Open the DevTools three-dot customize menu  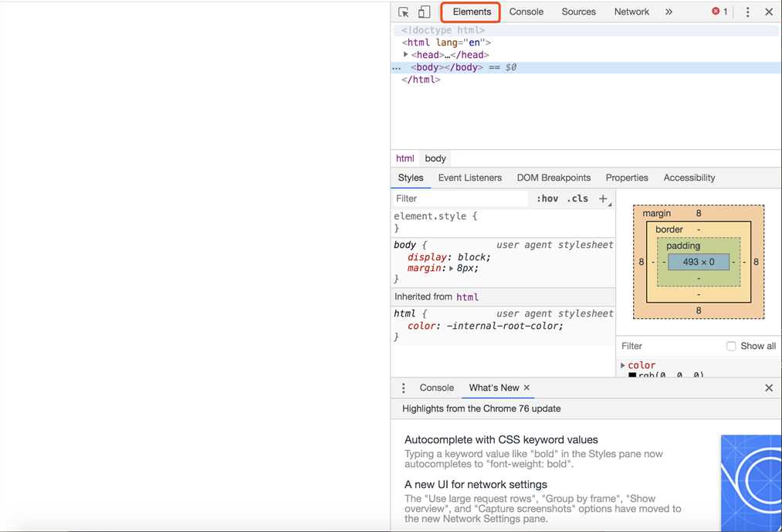747,12
